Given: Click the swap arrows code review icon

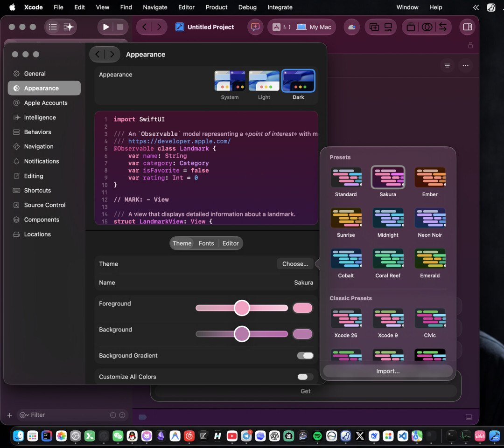Looking at the screenshot, I should tap(442, 27).
